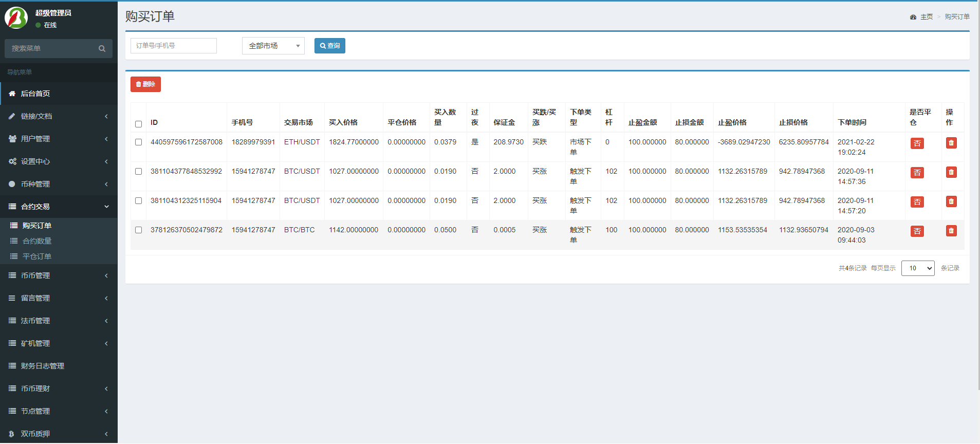This screenshot has width=980, height=444.
Task: Go to 合约数量 in the sidebar
Action: tap(37, 241)
